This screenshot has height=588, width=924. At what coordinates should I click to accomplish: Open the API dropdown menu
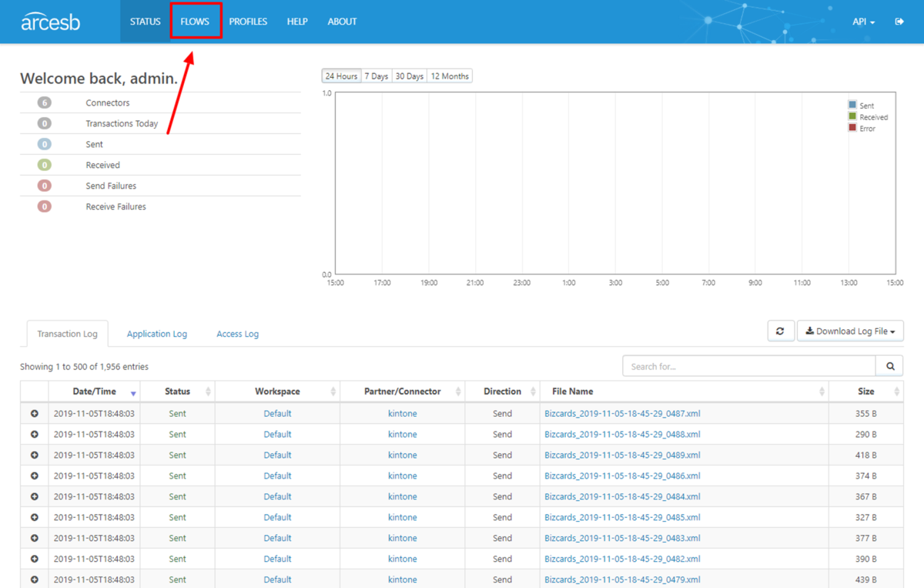[863, 22]
